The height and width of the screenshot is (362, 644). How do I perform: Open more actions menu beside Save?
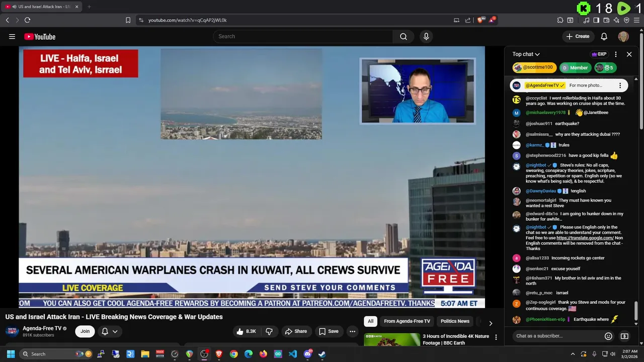pyautogui.click(x=352, y=331)
